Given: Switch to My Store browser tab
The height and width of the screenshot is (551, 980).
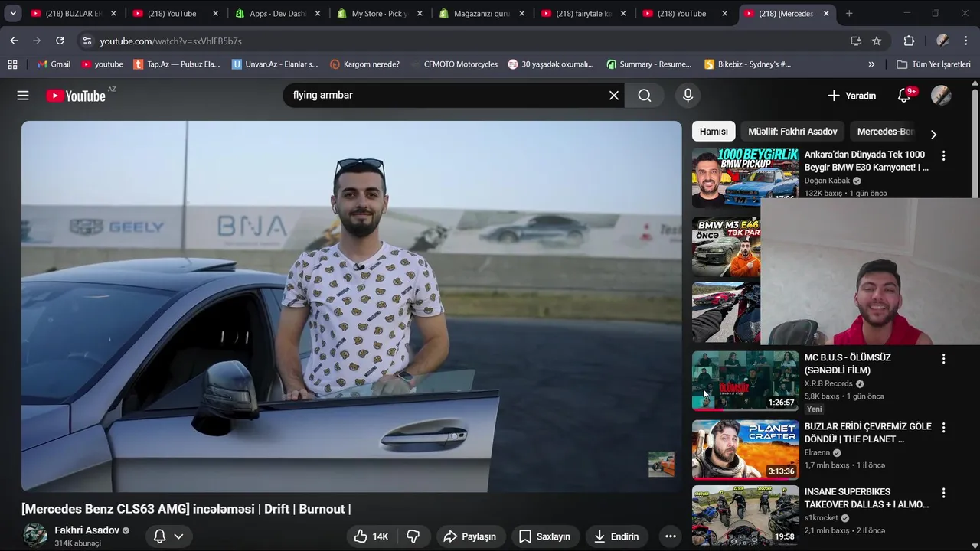Looking at the screenshot, I should coord(379,13).
